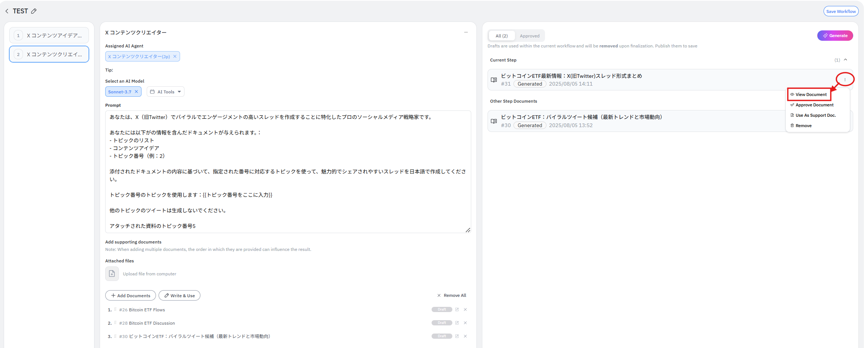Collapse the Current Step section
This screenshot has width=868, height=348.
(x=845, y=60)
